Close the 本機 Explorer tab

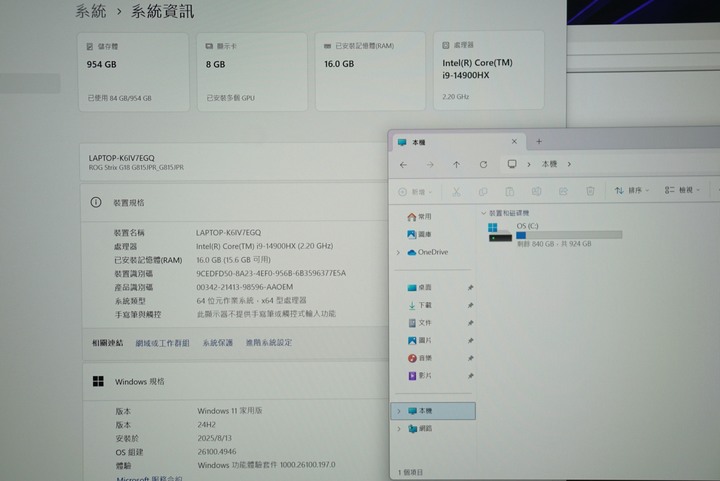pos(514,141)
